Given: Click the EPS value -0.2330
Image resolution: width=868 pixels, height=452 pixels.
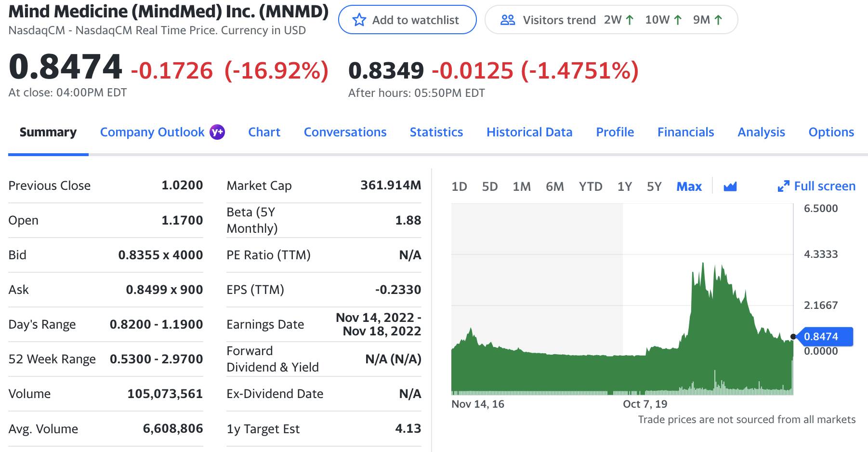Looking at the screenshot, I should pos(398,290).
